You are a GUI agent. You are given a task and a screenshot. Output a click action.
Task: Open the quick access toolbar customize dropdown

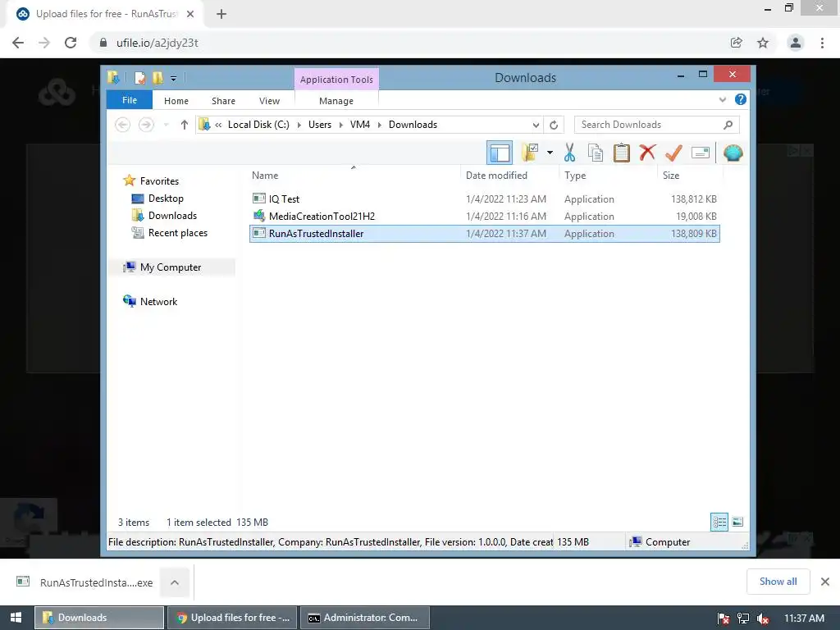174,79
